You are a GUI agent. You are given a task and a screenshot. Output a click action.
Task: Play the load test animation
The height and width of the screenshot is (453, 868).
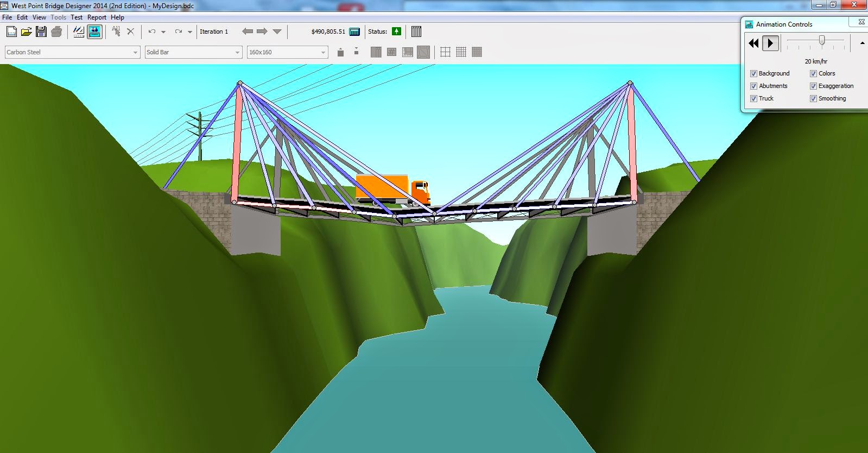[770, 43]
